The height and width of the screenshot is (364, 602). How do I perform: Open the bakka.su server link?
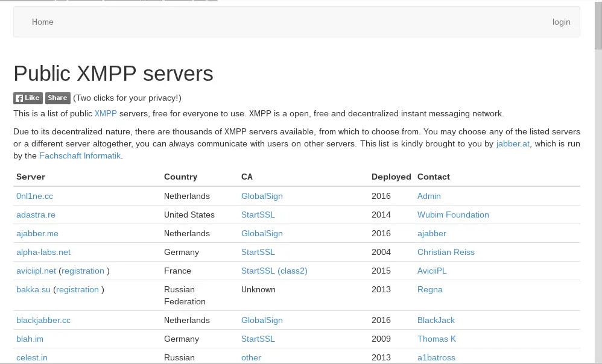33,290
